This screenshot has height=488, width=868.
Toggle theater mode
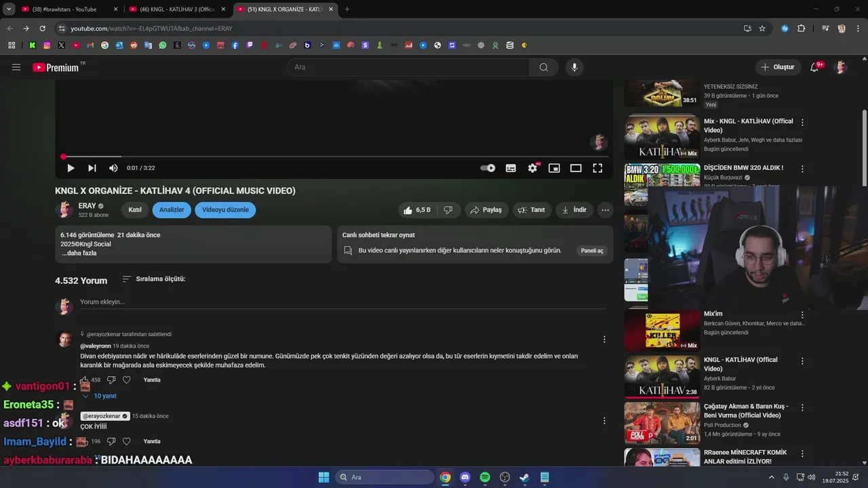point(576,168)
